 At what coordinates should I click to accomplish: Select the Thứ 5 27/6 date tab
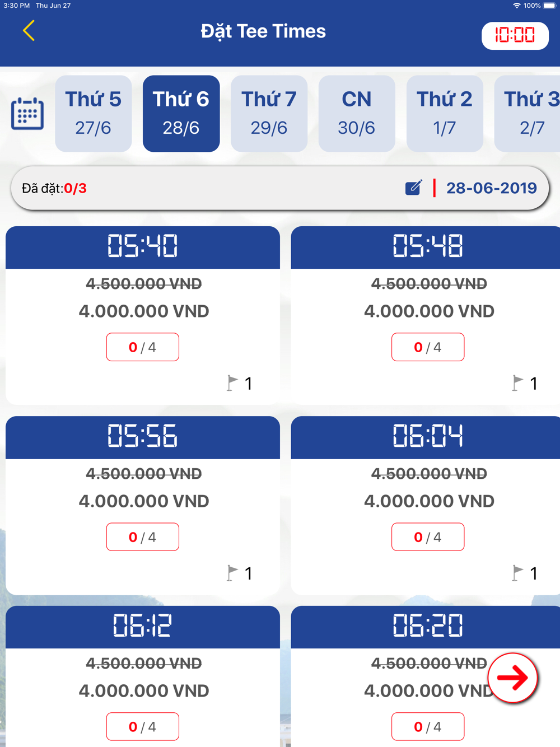94,114
